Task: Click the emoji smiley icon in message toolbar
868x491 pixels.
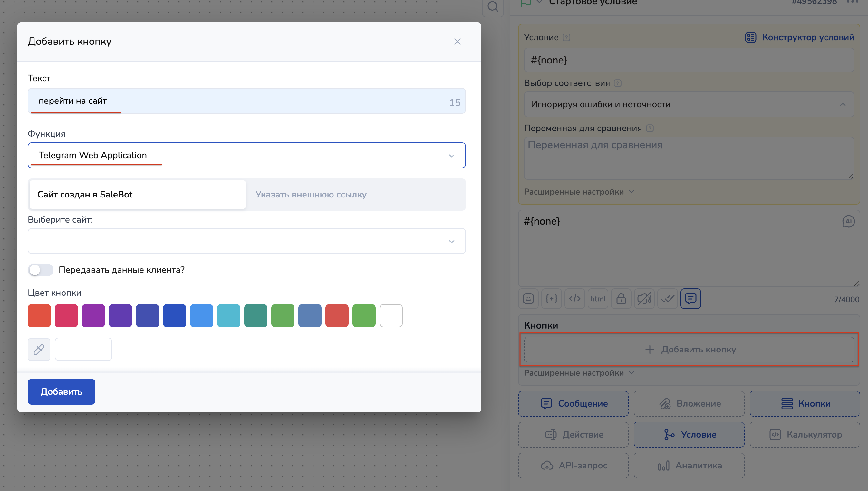Action: point(528,299)
